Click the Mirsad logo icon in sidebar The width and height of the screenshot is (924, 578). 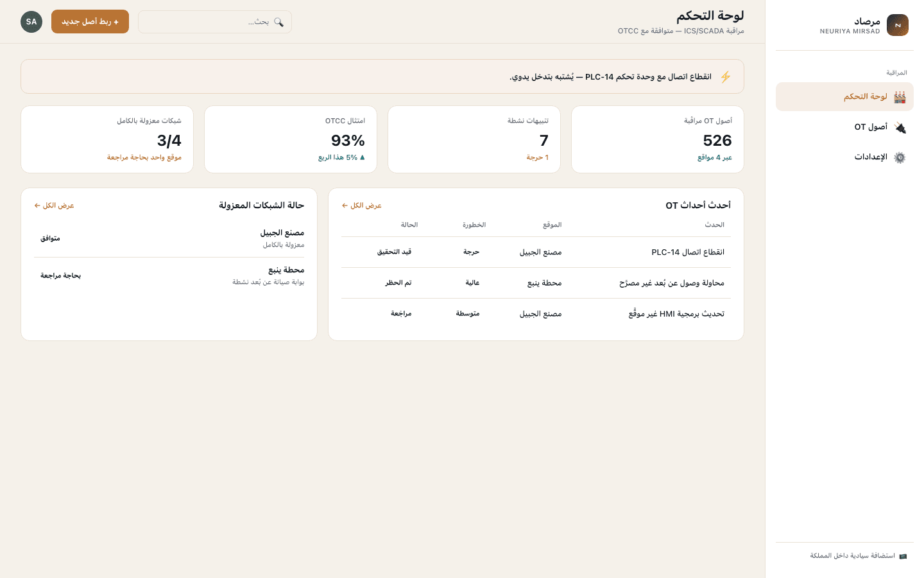897,25
